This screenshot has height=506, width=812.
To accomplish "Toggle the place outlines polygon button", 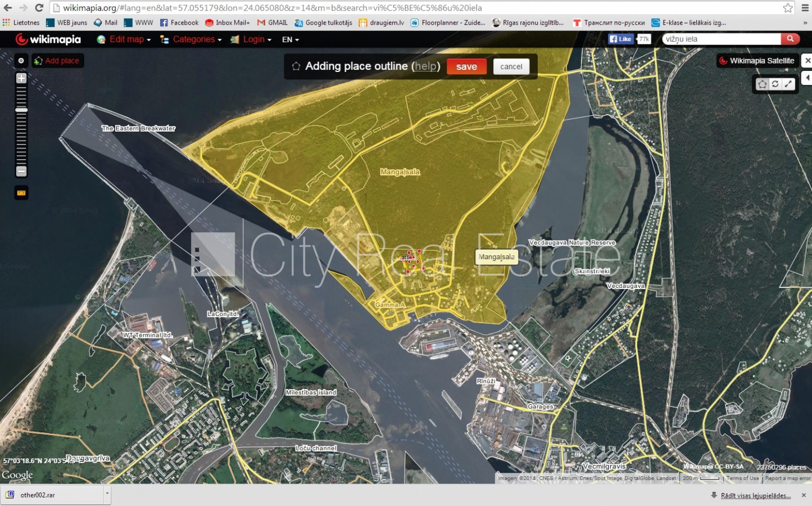I will point(762,84).
